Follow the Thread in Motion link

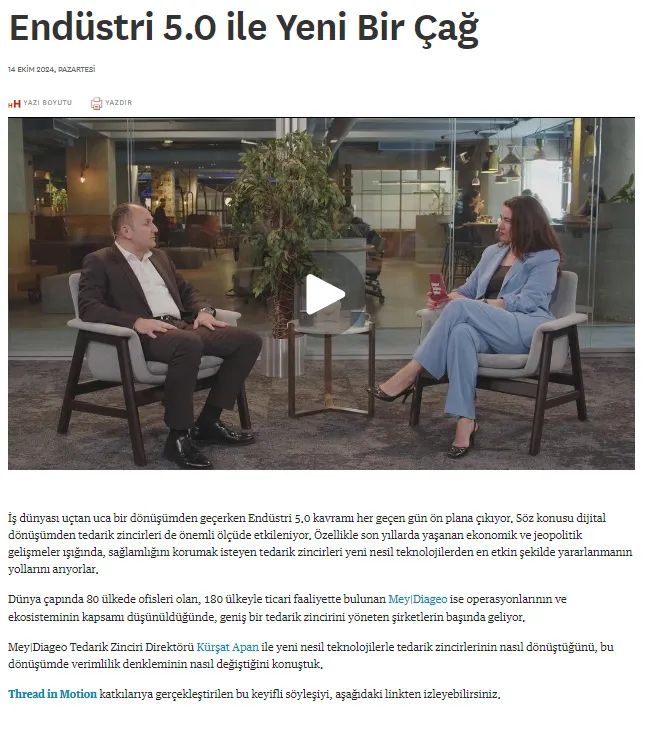coord(52,694)
